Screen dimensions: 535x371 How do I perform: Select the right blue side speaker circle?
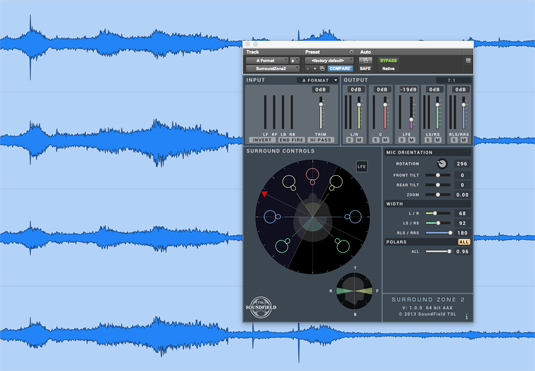[355, 217]
